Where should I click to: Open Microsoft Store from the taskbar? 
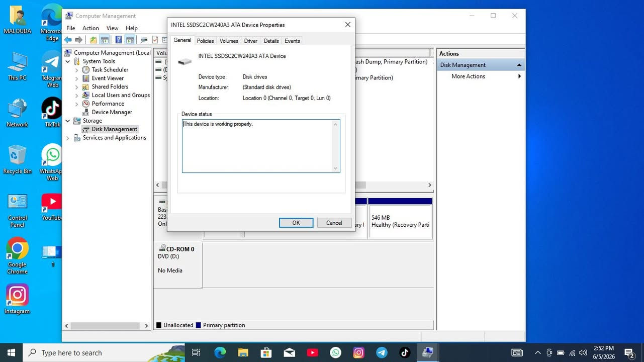(266, 353)
